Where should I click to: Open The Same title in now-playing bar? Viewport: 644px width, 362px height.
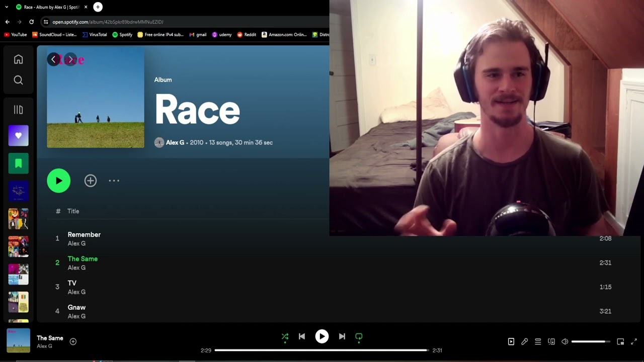point(50,338)
